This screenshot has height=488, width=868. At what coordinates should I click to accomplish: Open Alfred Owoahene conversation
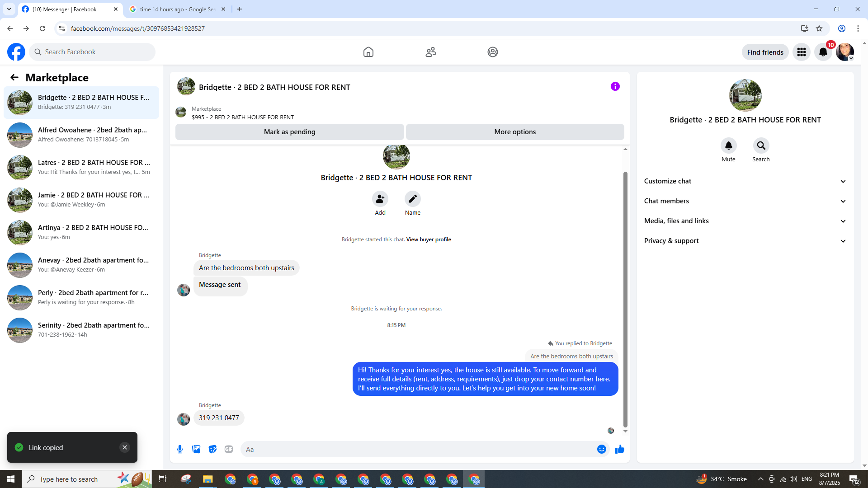(x=81, y=135)
